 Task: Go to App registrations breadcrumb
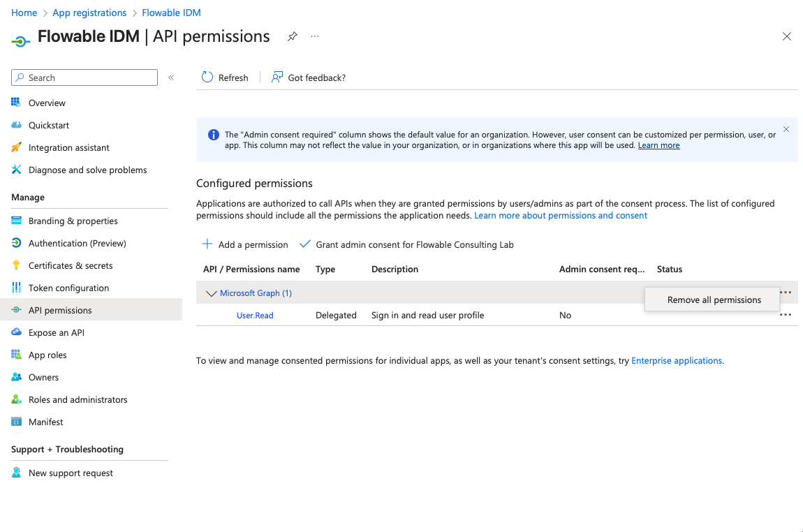pyautogui.click(x=89, y=13)
